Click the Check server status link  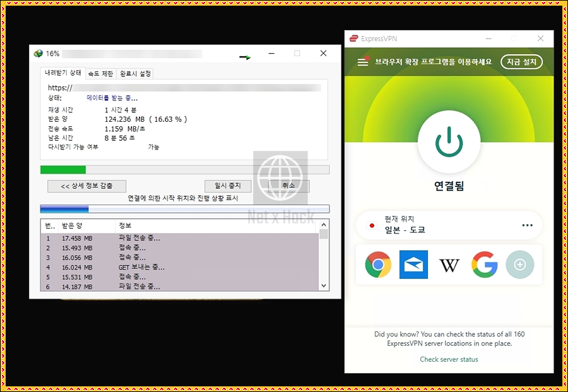pos(449,359)
